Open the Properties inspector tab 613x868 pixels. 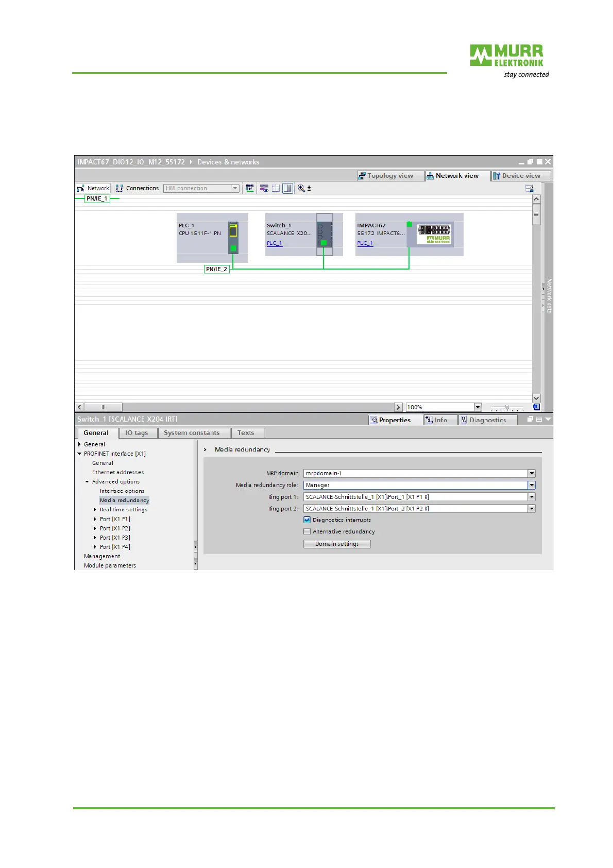[390, 420]
